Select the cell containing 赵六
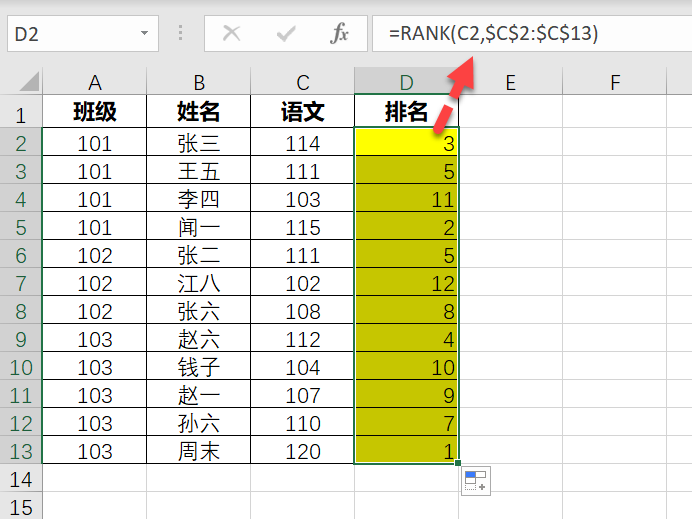692x519 pixels. (x=199, y=339)
